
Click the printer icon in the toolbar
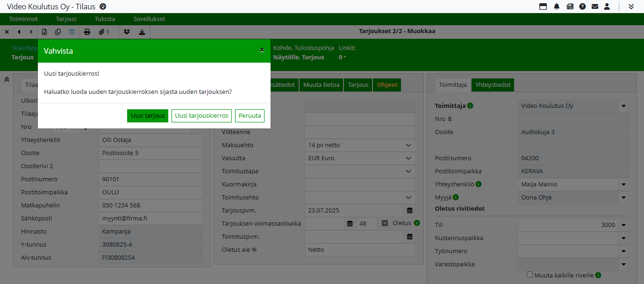87,32
